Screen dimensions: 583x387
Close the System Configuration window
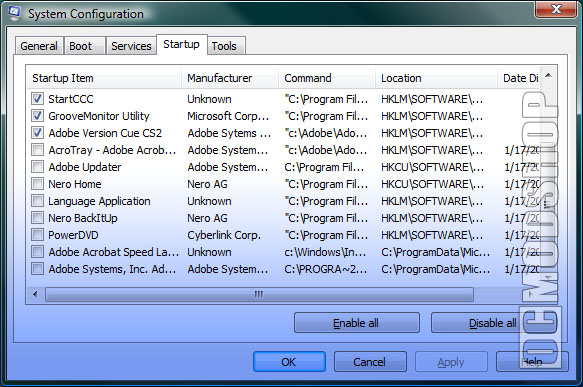[555, 9]
